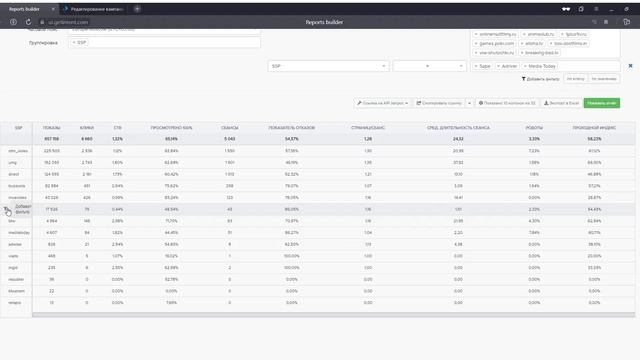Screen dimensions: 640x360
Task: Remove the games.poki.com domain tag
Action: pos(476,43)
